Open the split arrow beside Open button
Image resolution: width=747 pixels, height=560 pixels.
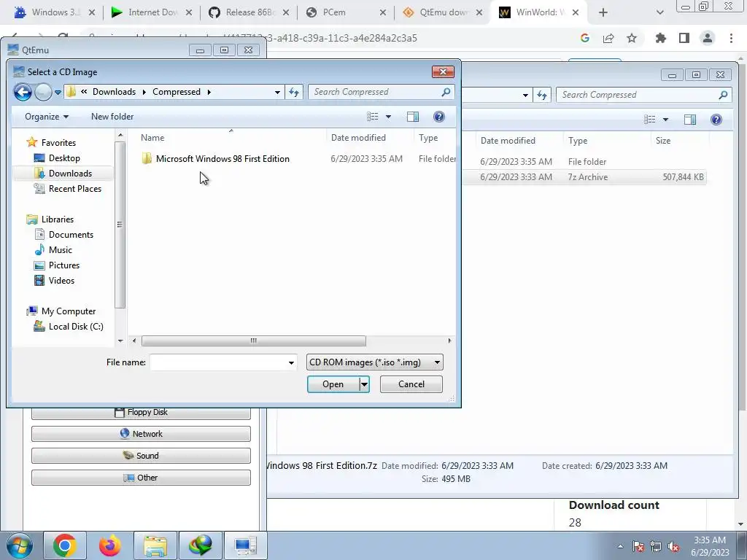point(364,384)
